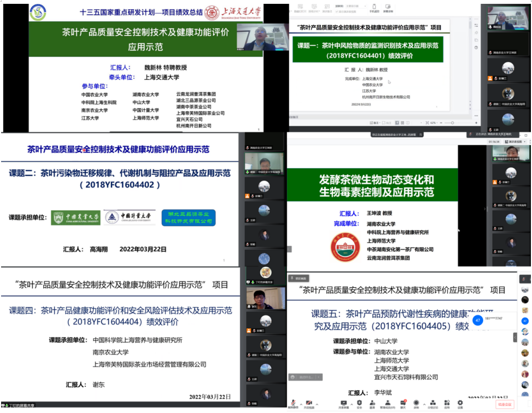Image resolution: width=532 pixels, height=413 pixels.
Task: Expand the camera options arrow beside video
Action: (317, 404)
